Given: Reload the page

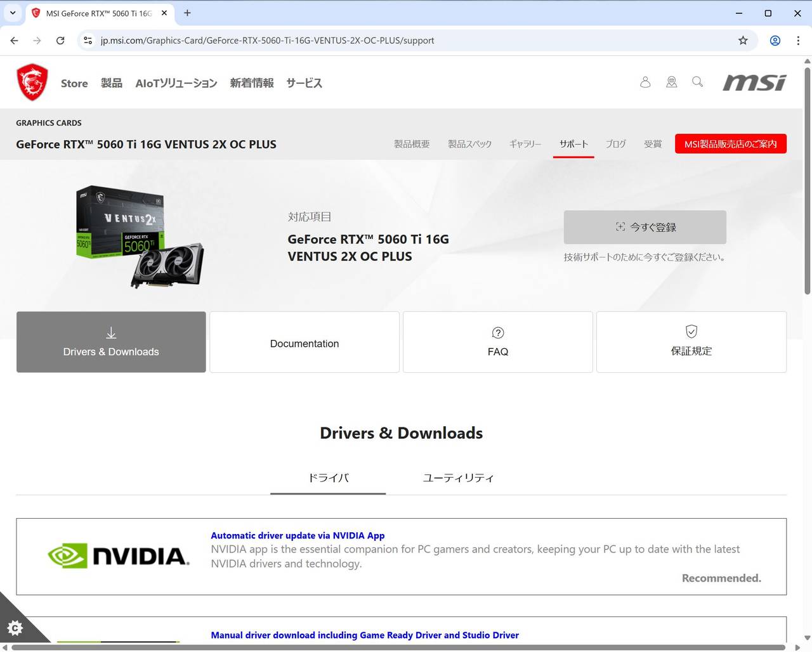Looking at the screenshot, I should (x=60, y=41).
